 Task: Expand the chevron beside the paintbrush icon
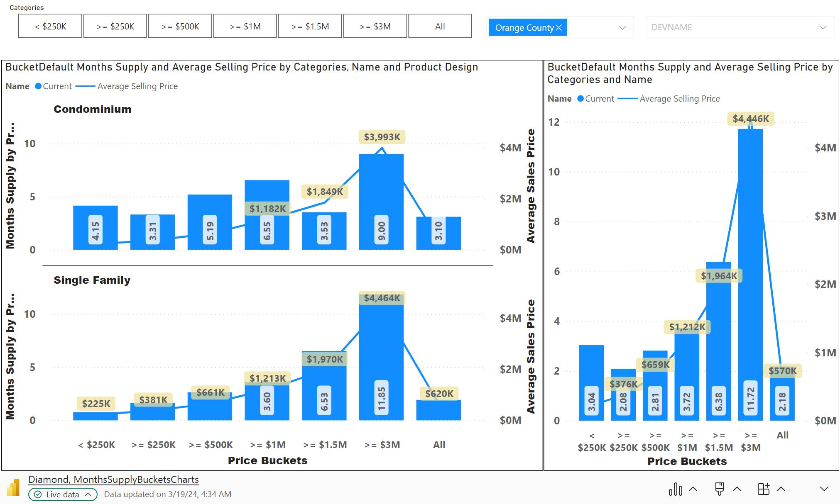tap(737, 489)
